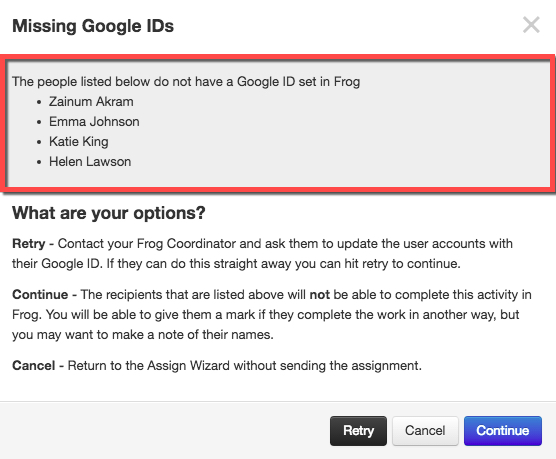Select Emma Johnson in the list

tap(94, 122)
